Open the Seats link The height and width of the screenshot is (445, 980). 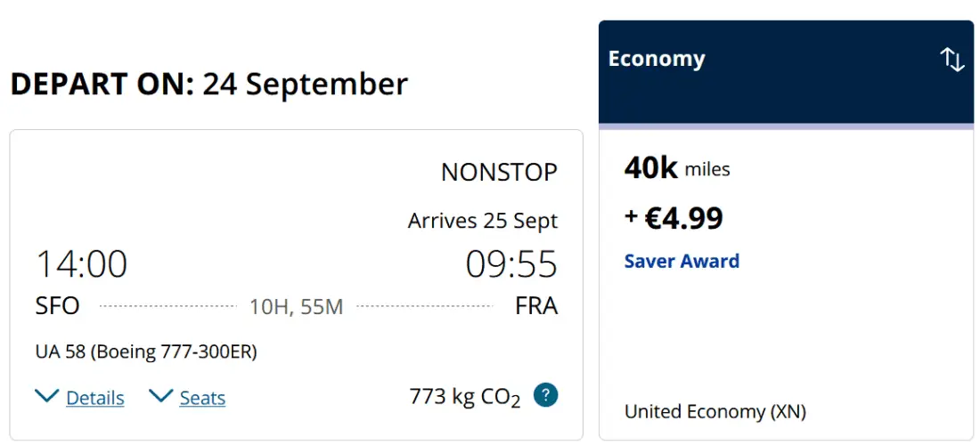[202, 398]
